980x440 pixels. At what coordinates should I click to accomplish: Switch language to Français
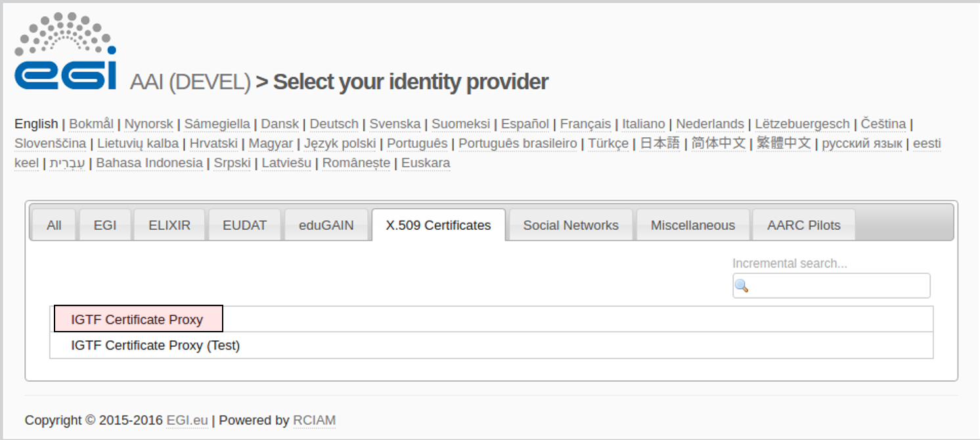[x=585, y=123]
